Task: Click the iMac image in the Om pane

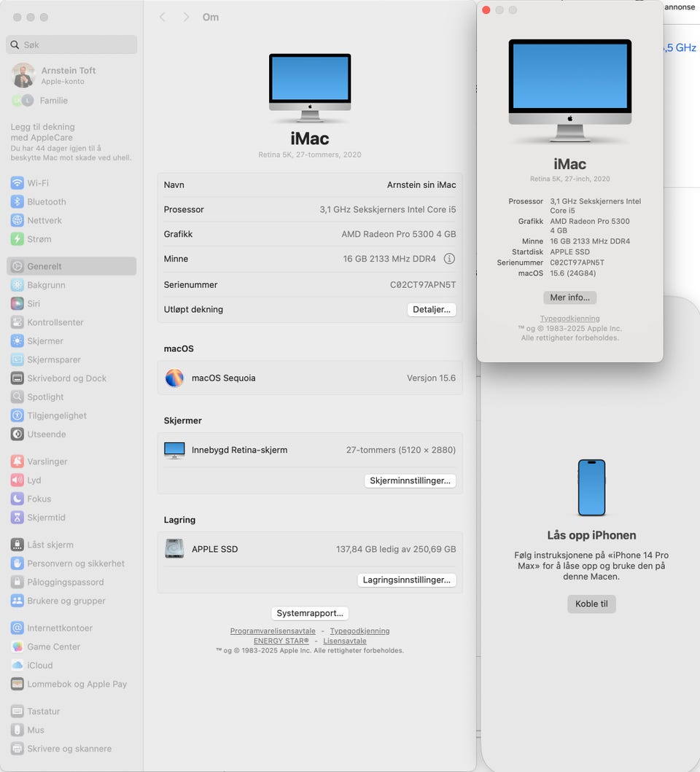Action: coord(310,88)
